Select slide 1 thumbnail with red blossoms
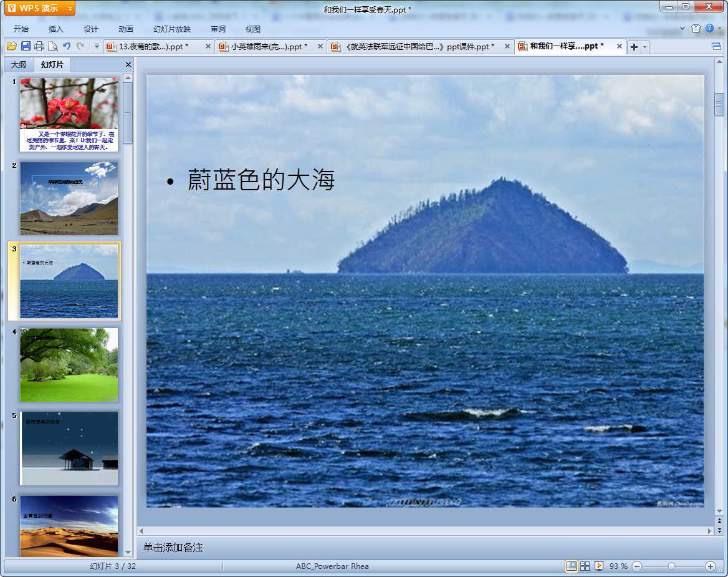The image size is (728, 577). (69, 115)
